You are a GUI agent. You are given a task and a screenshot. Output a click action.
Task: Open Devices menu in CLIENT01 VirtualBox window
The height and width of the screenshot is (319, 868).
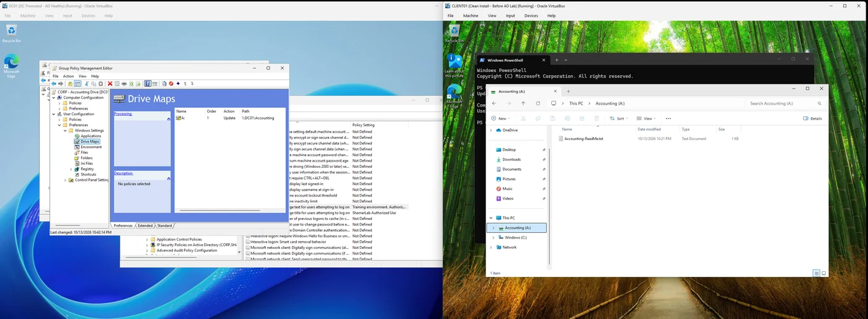[531, 15]
